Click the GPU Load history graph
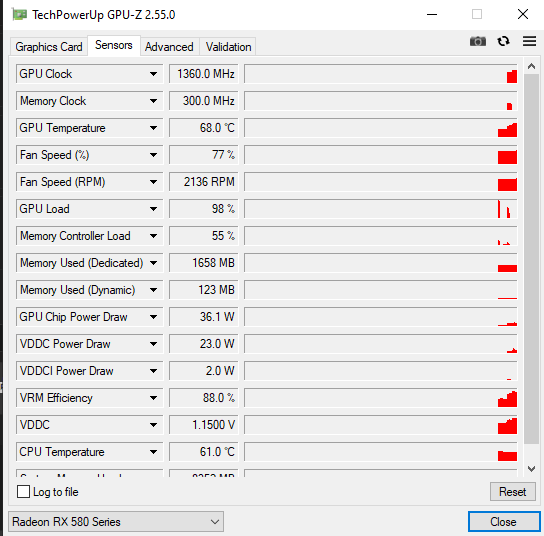Image resolution: width=544 pixels, height=536 pixels. (x=381, y=209)
